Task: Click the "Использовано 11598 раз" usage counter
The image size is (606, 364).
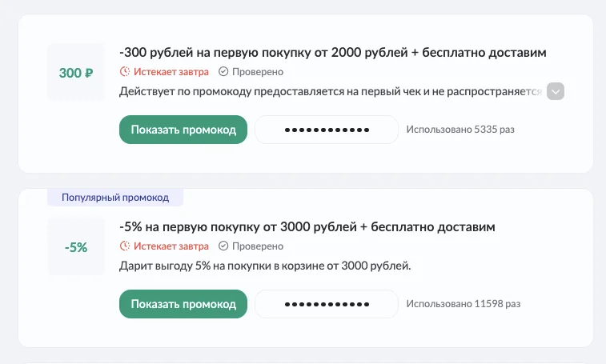Action: pyautogui.click(x=463, y=304)
